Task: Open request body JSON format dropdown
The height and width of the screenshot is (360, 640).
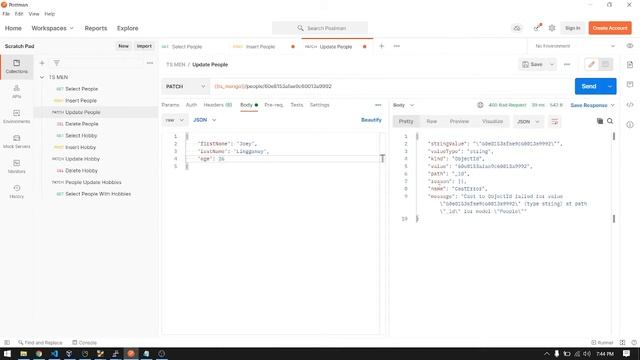Action: click(x=204, y=120)
